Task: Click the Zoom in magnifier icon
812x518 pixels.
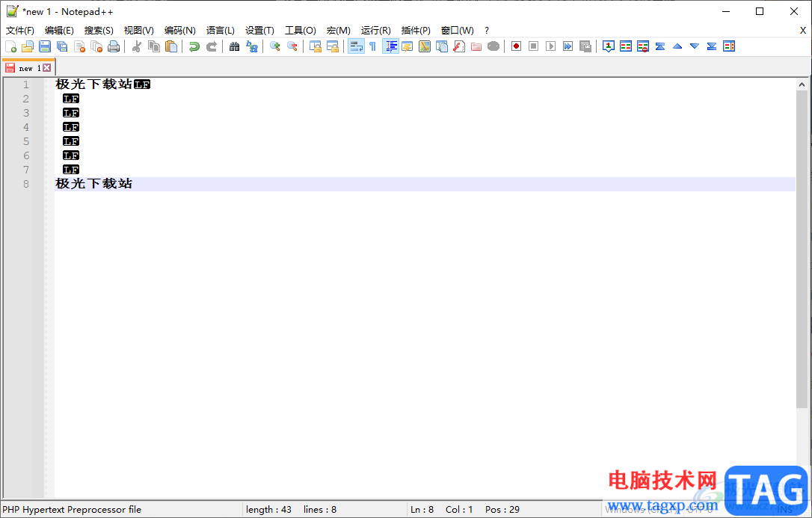Action: coord(275,46)
